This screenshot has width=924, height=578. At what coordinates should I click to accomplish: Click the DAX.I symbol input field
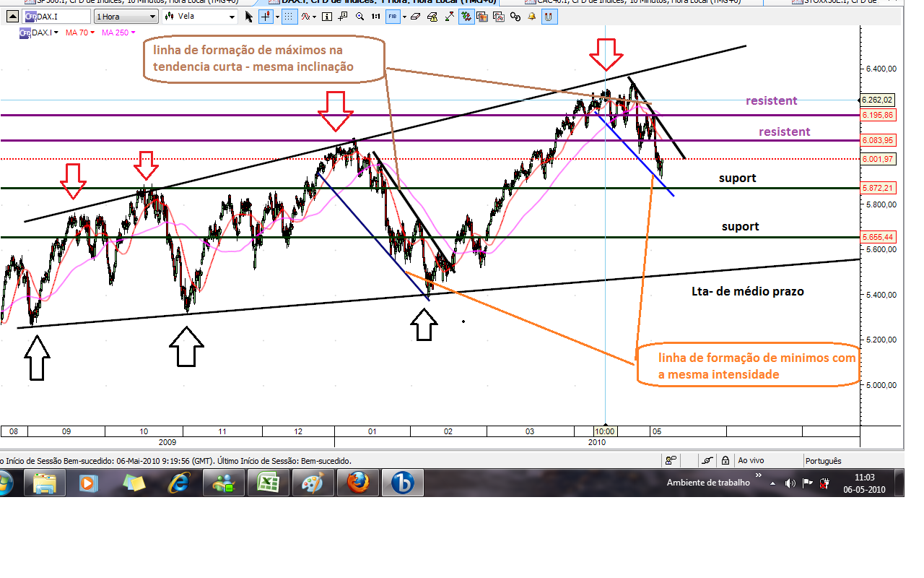56,17
